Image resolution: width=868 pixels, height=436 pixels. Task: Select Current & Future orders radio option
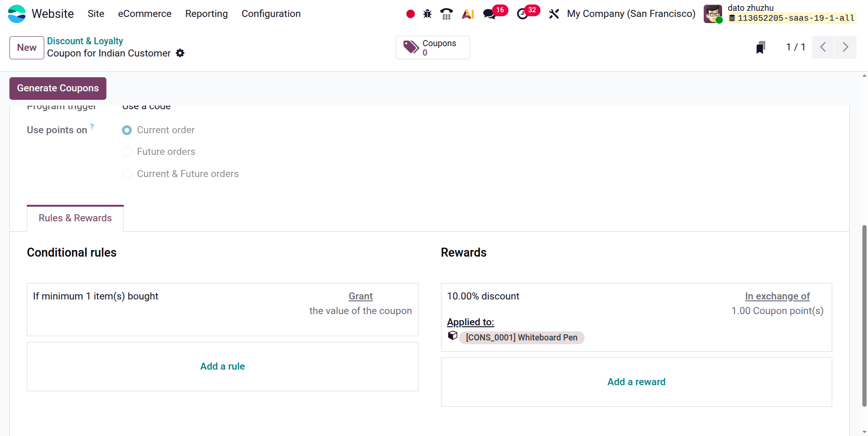click(x=127, y=174)
